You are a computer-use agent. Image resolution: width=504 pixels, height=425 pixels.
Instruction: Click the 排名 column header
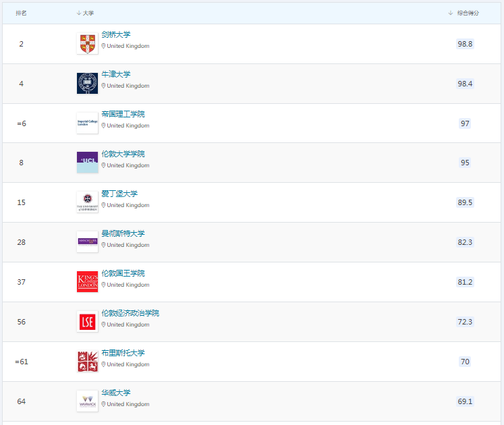(21, 13)
